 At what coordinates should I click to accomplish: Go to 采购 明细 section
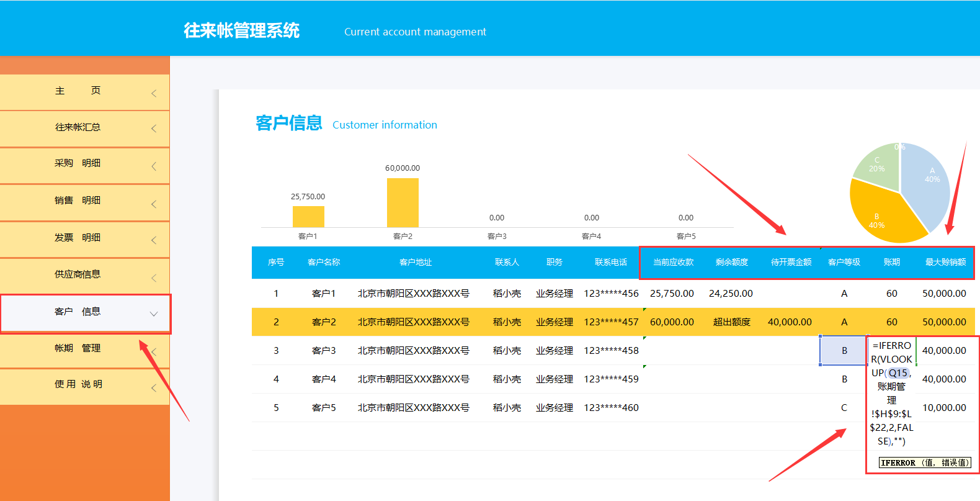tap(84, 165)
